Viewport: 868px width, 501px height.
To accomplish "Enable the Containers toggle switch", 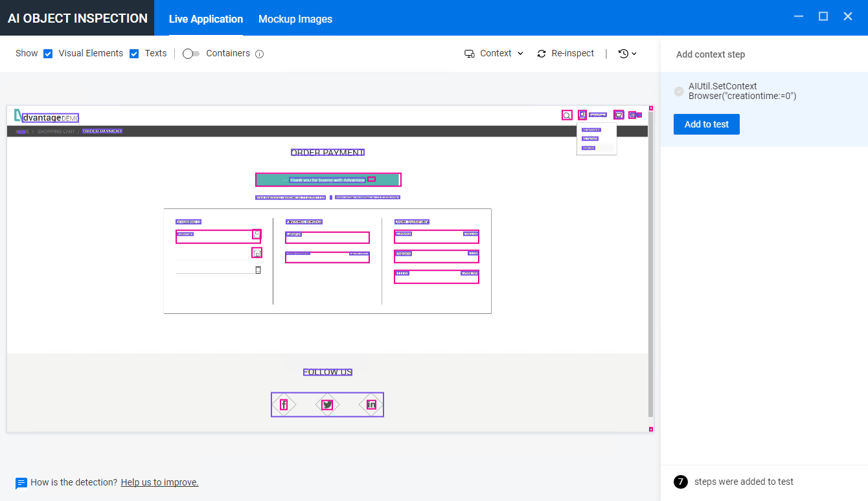I will point(191,53).
